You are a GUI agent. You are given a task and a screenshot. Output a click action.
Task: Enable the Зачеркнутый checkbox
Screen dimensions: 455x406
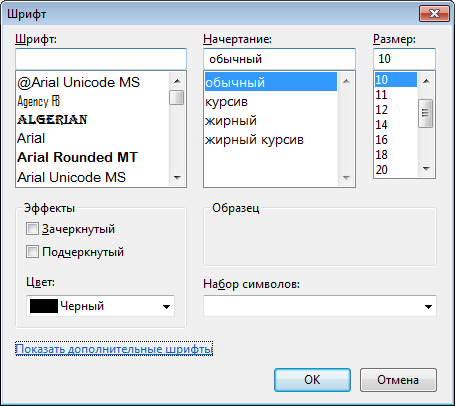(x=32, y=229)
